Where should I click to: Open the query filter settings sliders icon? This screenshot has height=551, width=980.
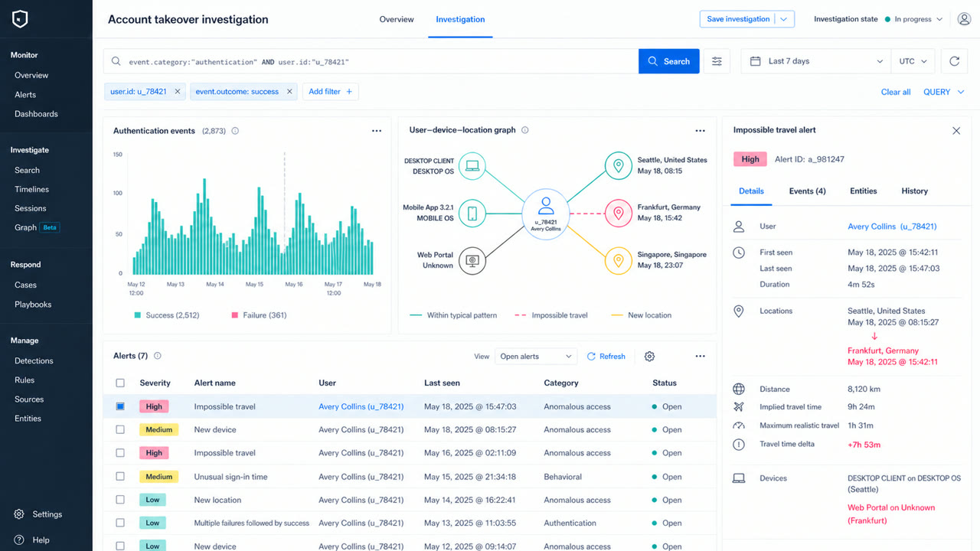point(717,61)
